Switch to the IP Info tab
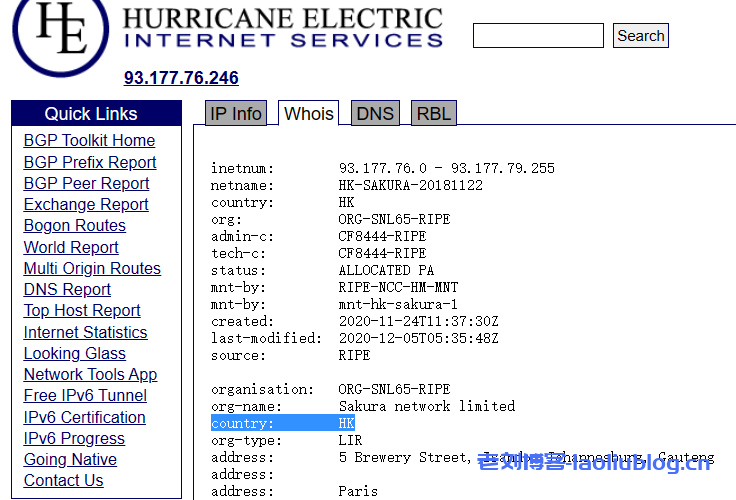Image resolution: width=736 pixels, height=500 pixels. 236,114
